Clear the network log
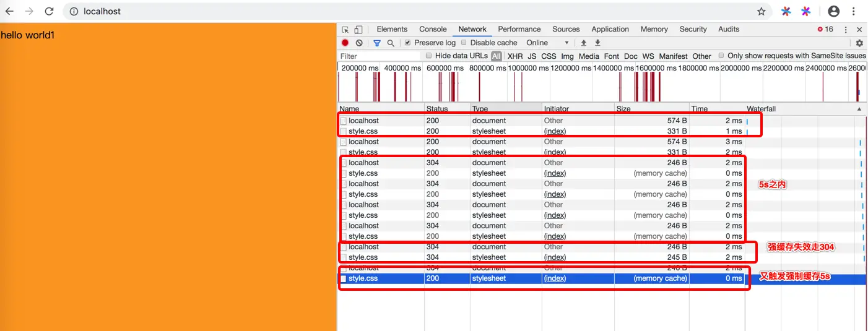Image resolution: width=868 pixels, height=331 pixels. point(359,43)
